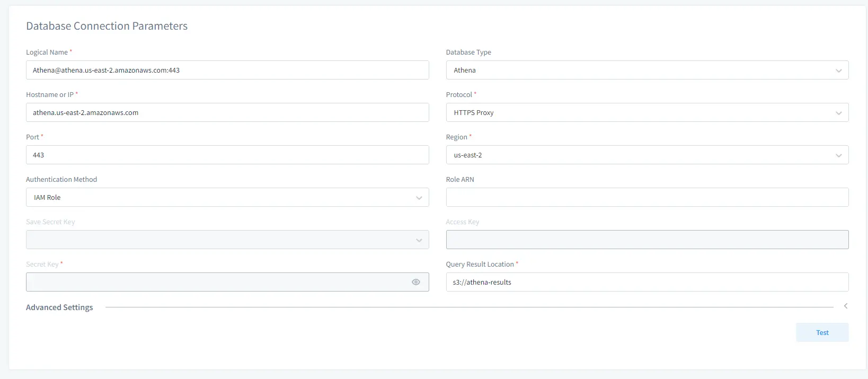Viewport: 868px width, 379px height.
Task: Click the Hostname or IP label
Action: tap(50, 94)
